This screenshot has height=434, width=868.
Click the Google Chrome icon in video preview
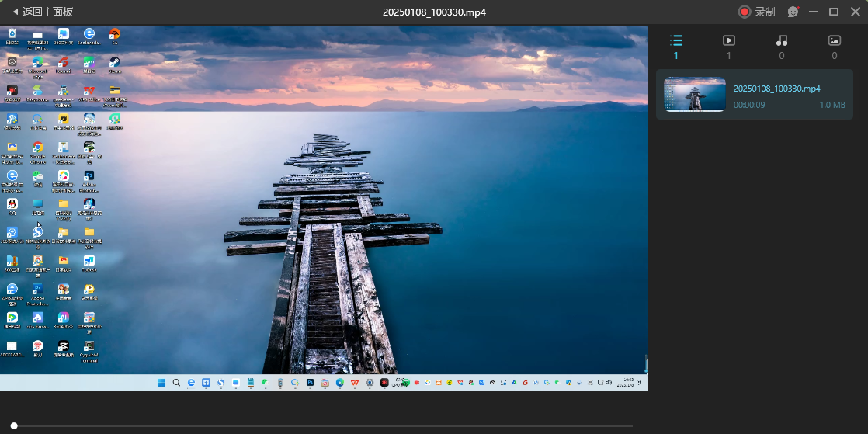[x=37, y=148]
